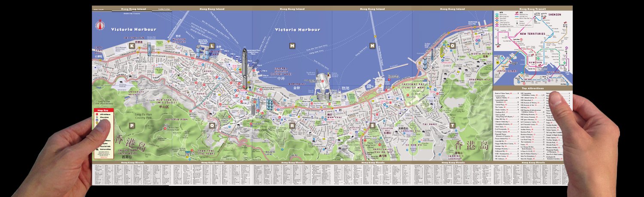Click the Leighton Hill label
The height and width of the screenshot is (197, 644).
(388, 129)
